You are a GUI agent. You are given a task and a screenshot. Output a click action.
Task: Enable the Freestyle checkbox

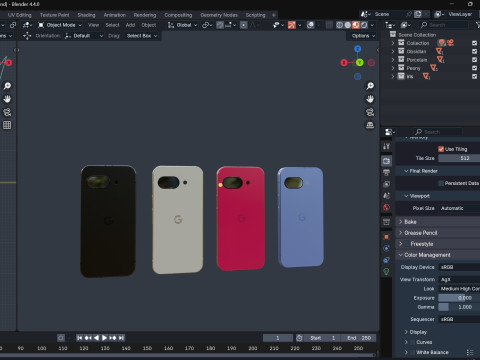coord(406,244)
